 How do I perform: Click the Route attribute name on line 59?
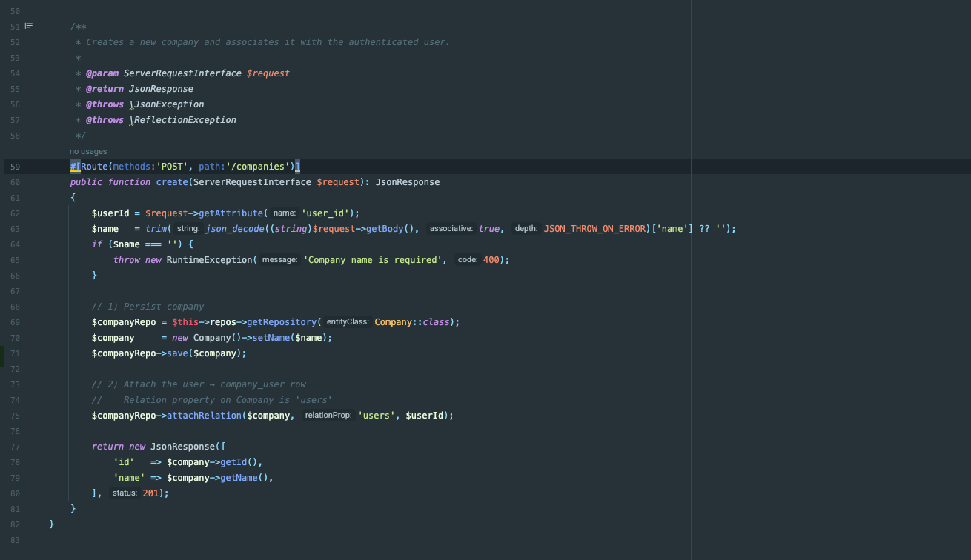[94, 167]
